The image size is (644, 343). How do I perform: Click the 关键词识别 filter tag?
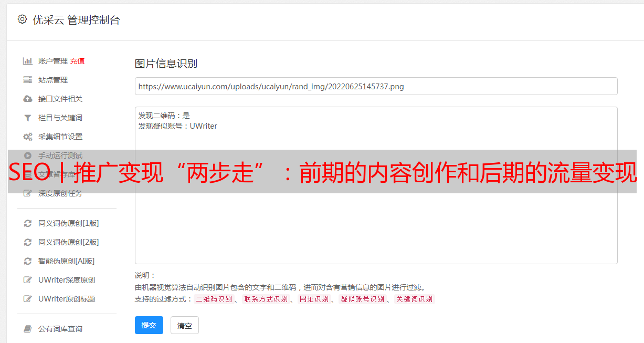(415, 299)
